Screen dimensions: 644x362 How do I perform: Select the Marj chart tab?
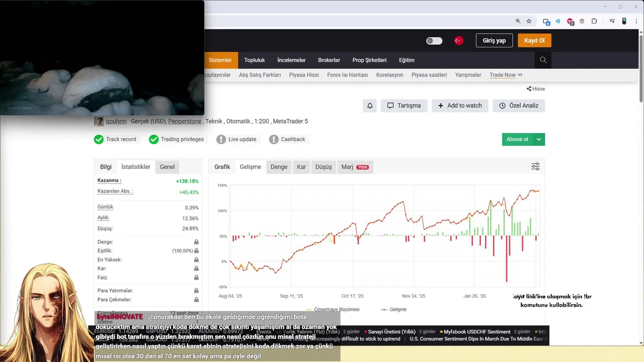[355, 167]
